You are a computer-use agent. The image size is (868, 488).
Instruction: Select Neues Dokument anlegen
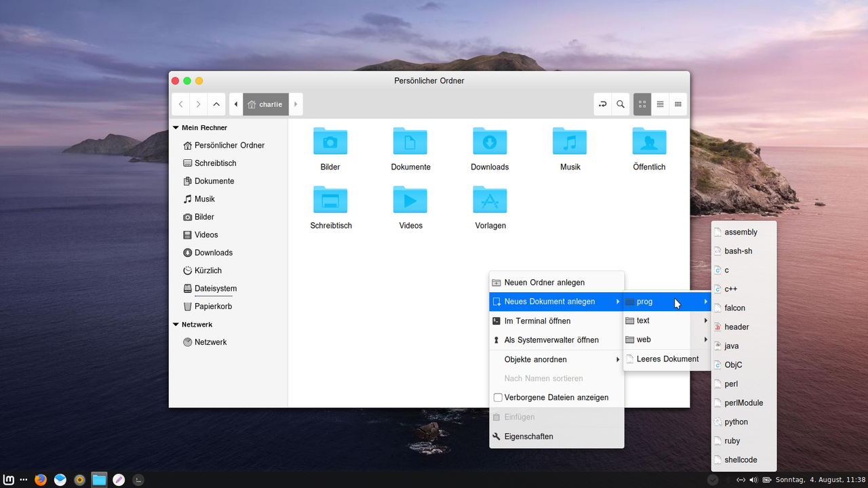click(557, 302)
